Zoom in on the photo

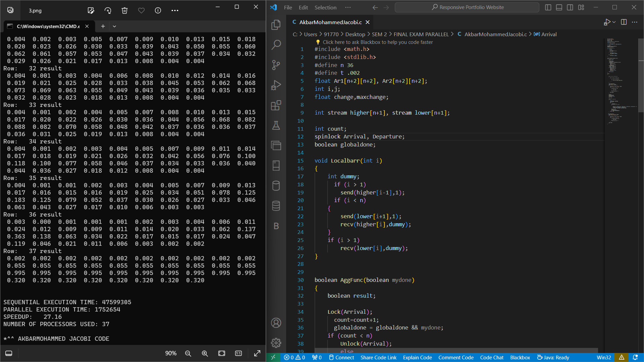pos(205,353)
